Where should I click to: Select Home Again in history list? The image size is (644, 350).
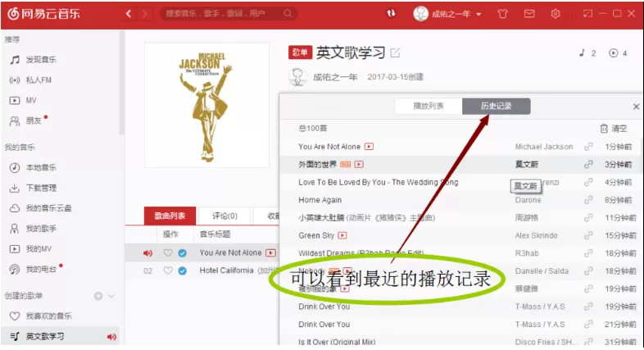tap(320, 200)
